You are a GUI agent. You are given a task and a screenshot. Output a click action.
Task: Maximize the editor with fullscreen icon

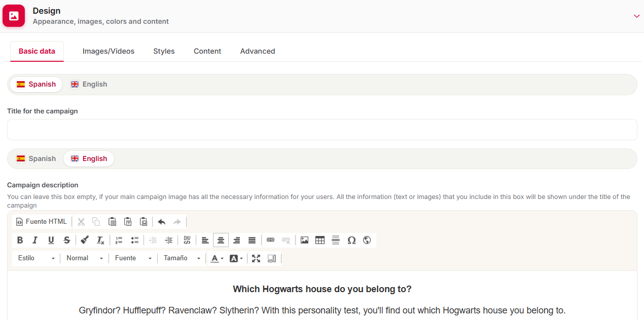(x=256, y=258)
